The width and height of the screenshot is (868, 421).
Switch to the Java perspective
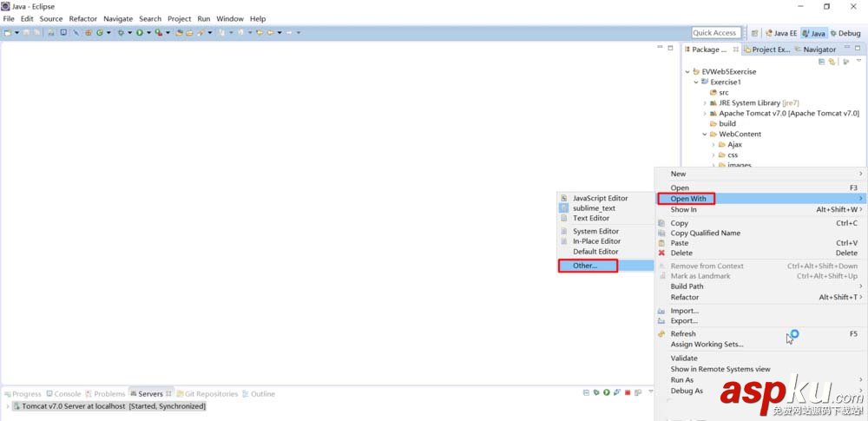(814, 33)
